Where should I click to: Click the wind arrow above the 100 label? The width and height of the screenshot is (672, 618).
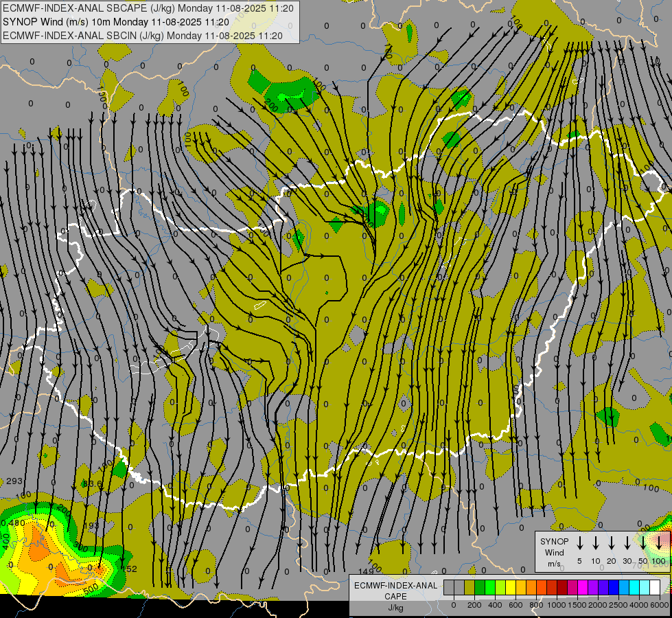coord(659,543)
